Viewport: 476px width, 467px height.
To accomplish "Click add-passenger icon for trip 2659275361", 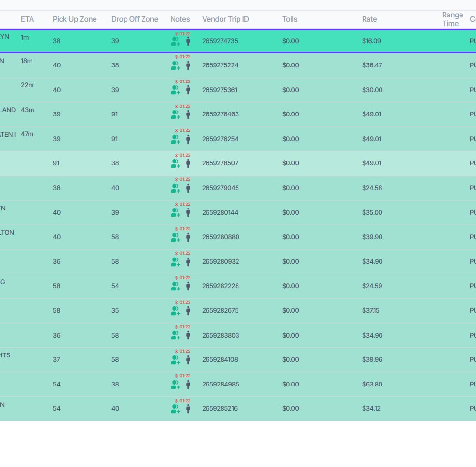I will (x=175, y=90).
